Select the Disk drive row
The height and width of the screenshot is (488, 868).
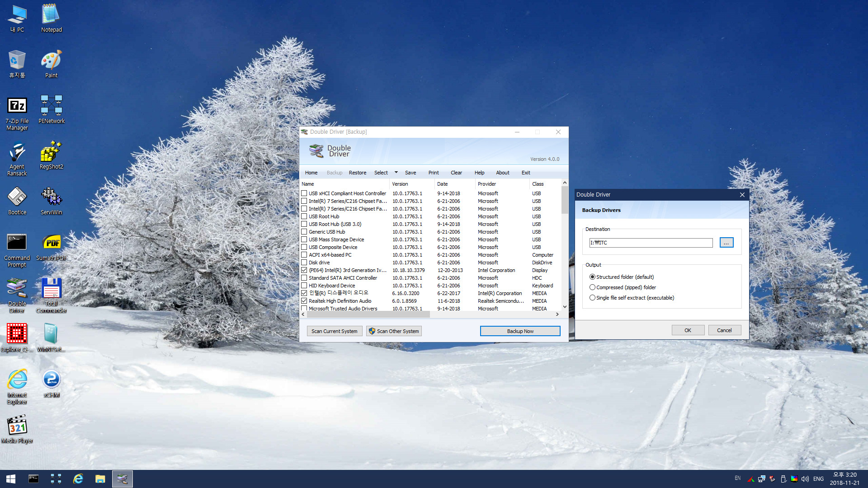tap(430, 263)
